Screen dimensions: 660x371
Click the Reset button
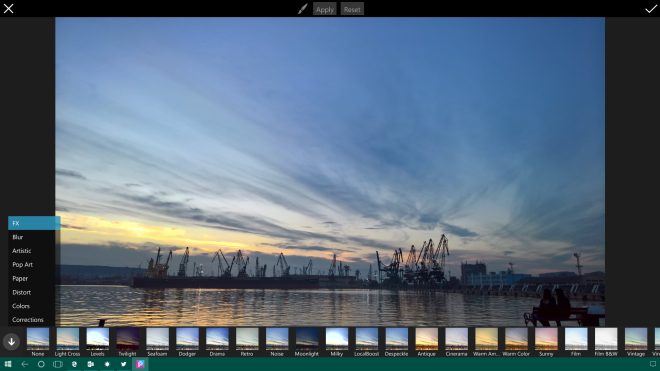click(x=352, y=9)
